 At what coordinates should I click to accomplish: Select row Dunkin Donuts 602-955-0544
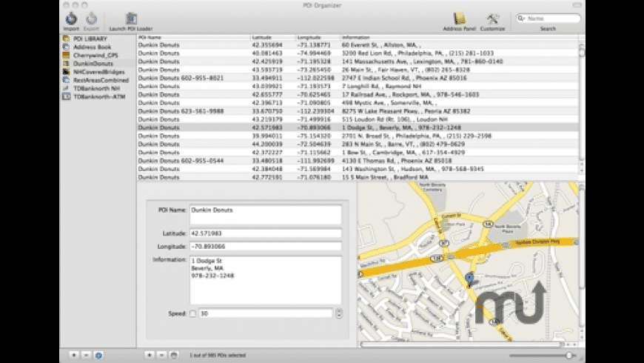358,160
